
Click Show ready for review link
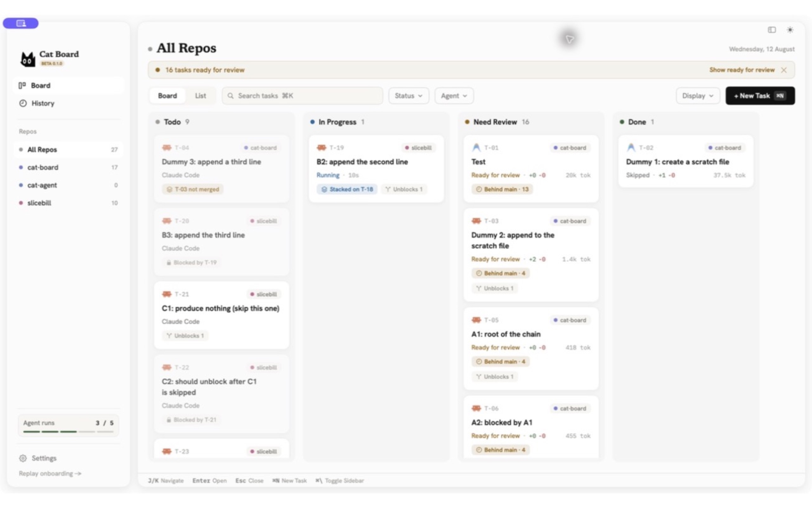coord(742,70)
